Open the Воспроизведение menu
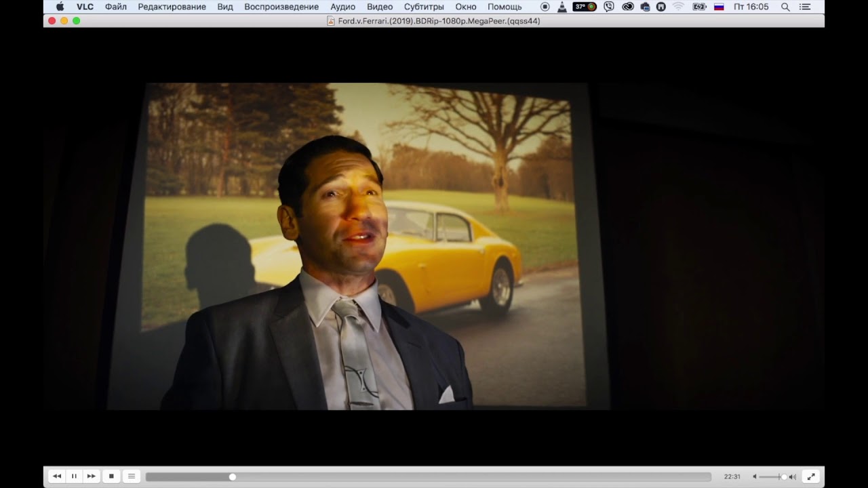Viewport: 868px width, 488px height. [x=281, y=7]
